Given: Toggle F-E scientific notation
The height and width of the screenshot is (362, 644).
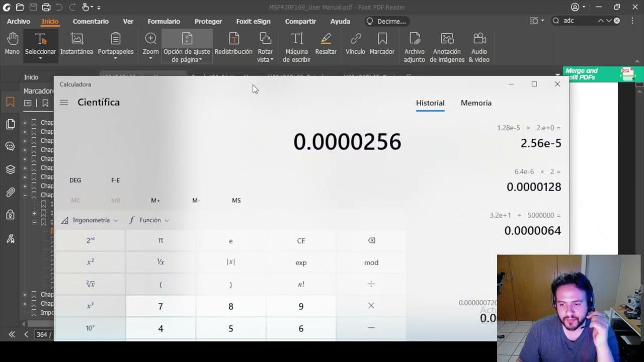Looking at the screenshot, I should 115,180.
